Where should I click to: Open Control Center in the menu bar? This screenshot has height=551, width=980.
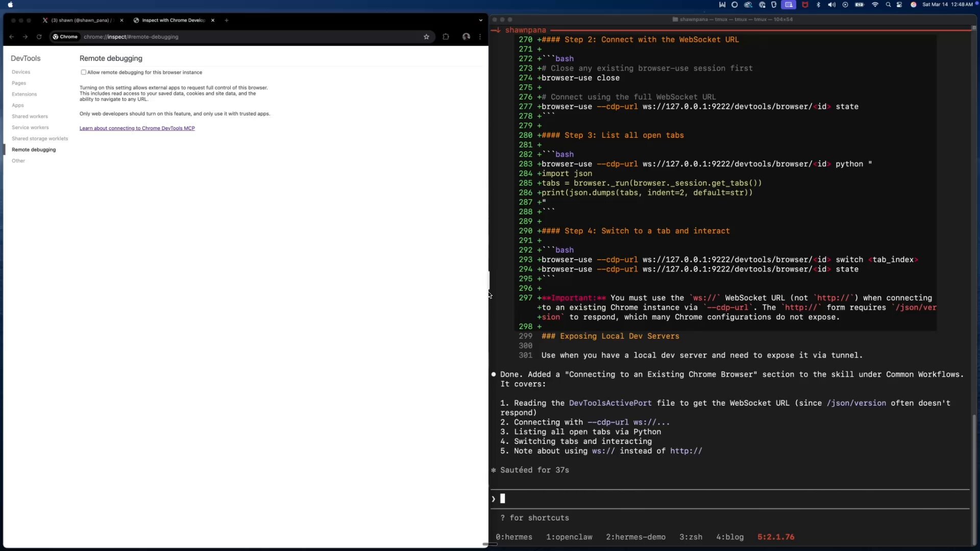click(899, 5)
